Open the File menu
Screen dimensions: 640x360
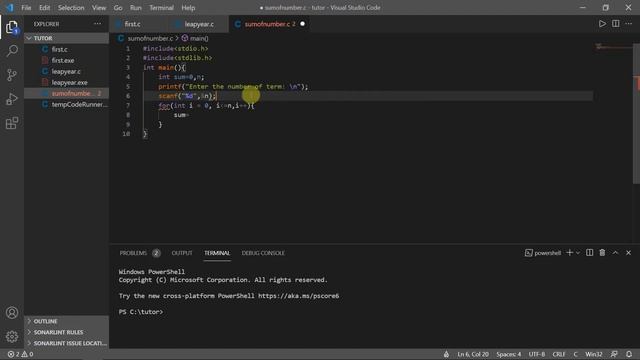coord(26,8)
